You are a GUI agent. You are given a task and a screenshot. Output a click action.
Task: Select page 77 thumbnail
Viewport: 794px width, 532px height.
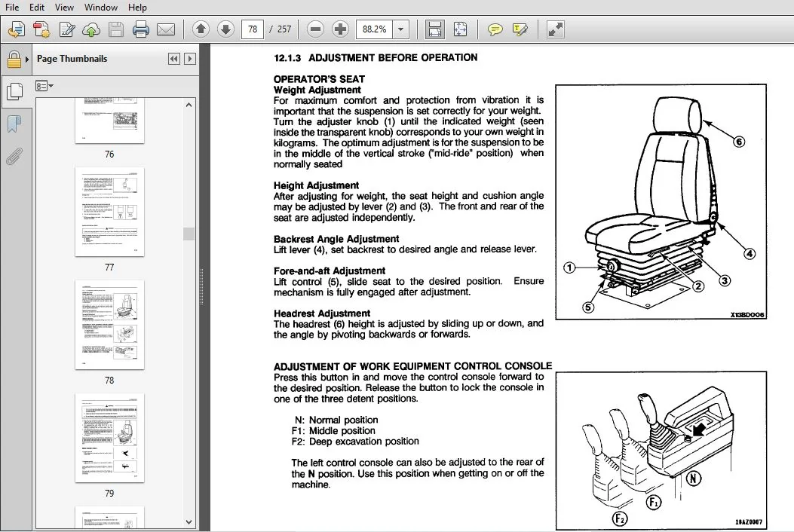[109, 212]
